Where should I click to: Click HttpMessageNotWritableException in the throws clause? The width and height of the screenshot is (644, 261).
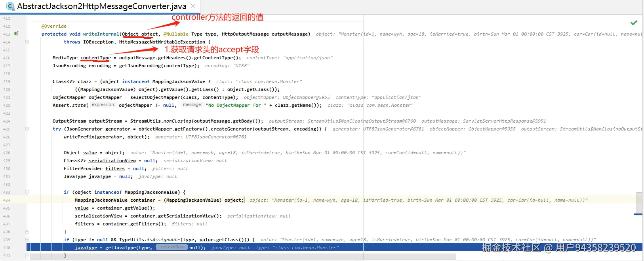pyautogui.click(x=162, y=42)
